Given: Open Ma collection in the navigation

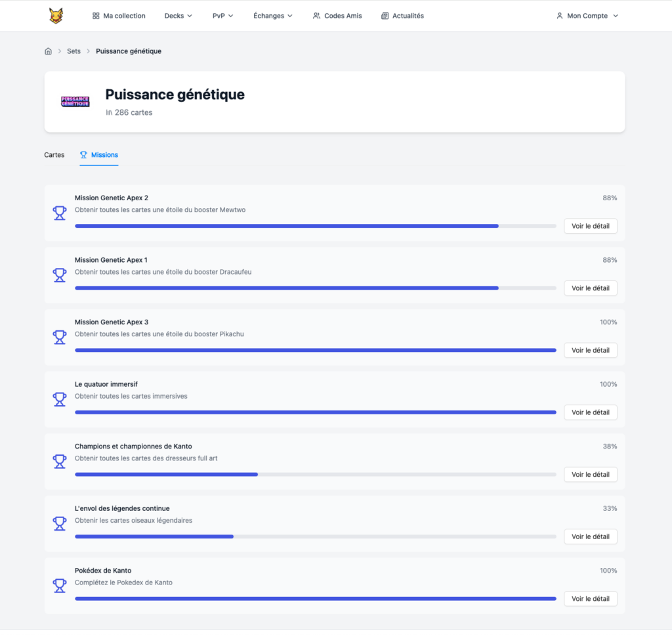Looking at the screenshot, I should pyautogui.click(x=119, y=16).
